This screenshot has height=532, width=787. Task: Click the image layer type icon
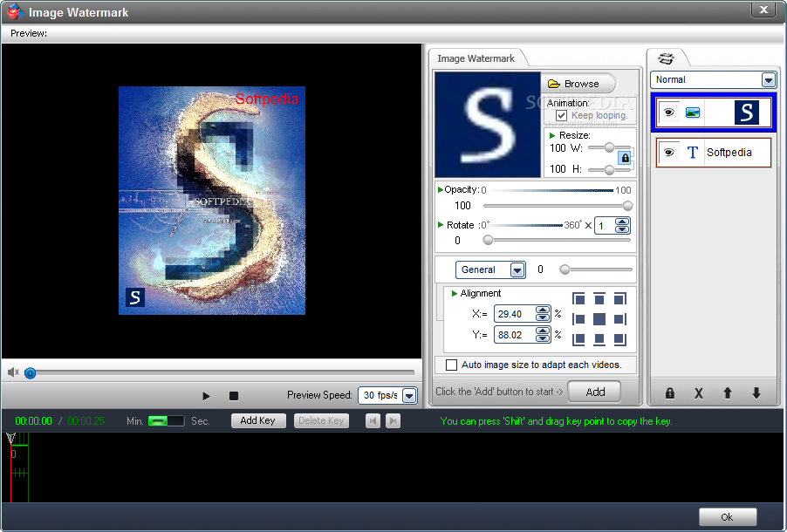pyautogui.click(x=693, y=113)
